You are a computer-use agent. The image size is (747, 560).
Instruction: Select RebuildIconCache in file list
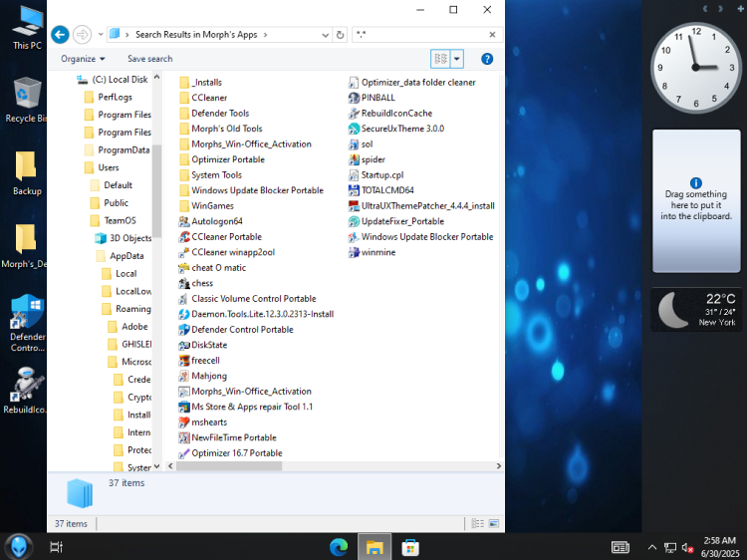pyautogui.click(x=390, y=114)
